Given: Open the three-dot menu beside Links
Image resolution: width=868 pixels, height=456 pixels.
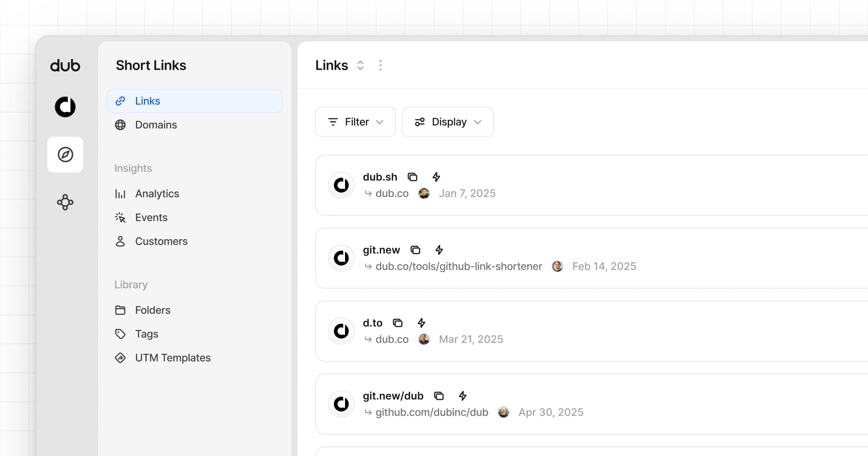Looking at the screenshot, I should [x=380, y=65].
